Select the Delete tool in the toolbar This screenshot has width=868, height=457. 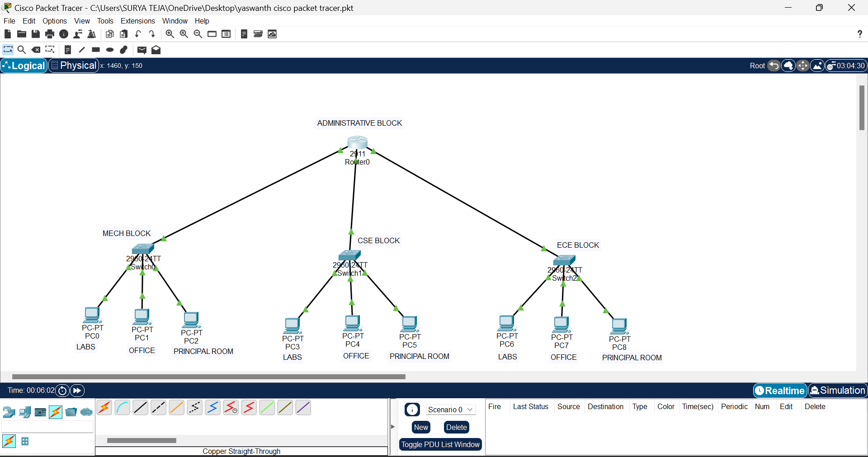pos(36,50)
